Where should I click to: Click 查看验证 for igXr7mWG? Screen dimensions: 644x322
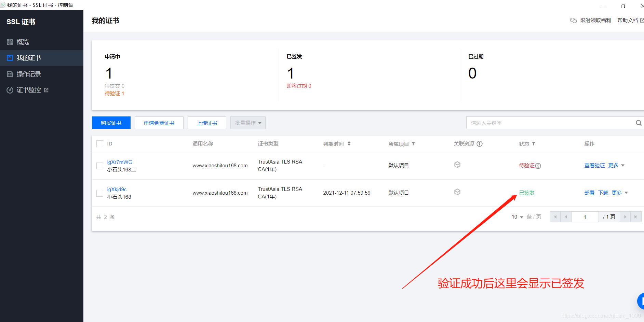point(594,166)
